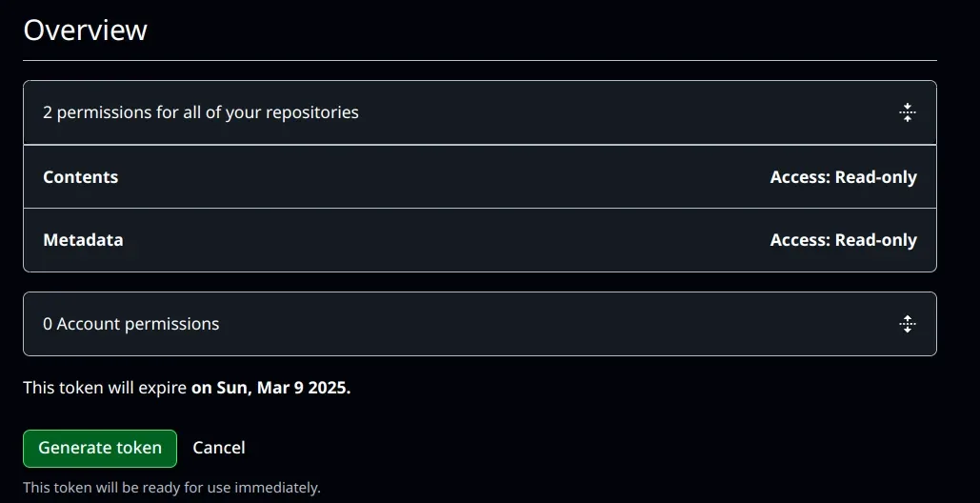The width and height of the screenshot is (980, 503).
Task: Click the '2 permissions for all of your repositories' header
Action: pos(201,112)
